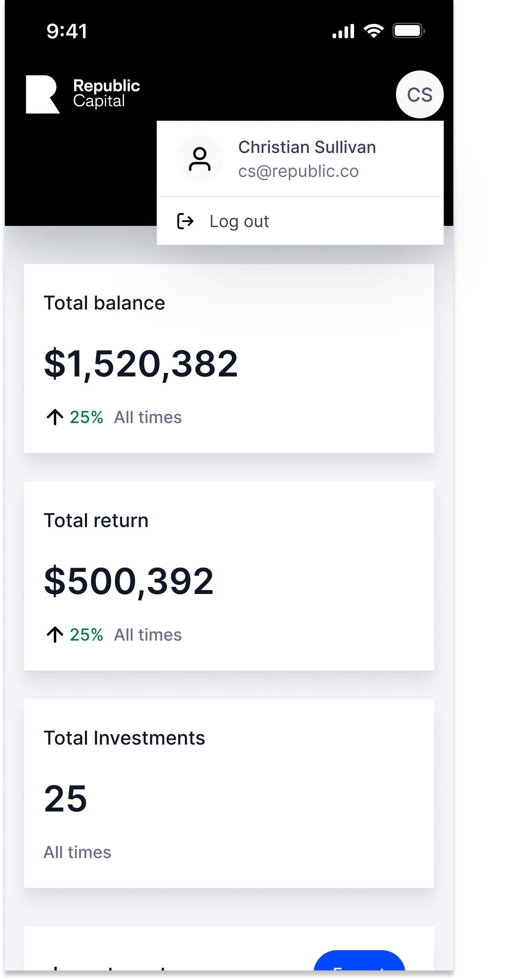Tap the battery status icon
Viewport: 506px width, 980px height.
[x=408, y=31]
